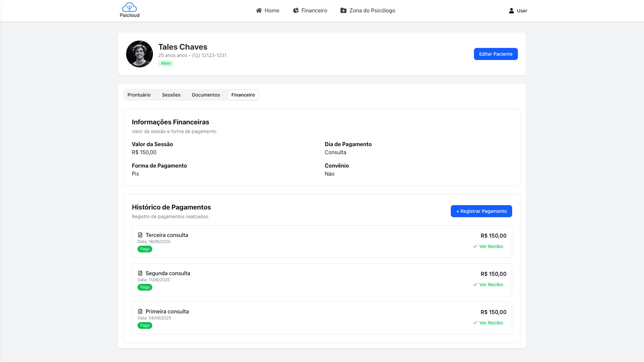Click the Psicloud cloud logo
The width and height of the screenshot is (644, 362).
(x=129, y=7)
